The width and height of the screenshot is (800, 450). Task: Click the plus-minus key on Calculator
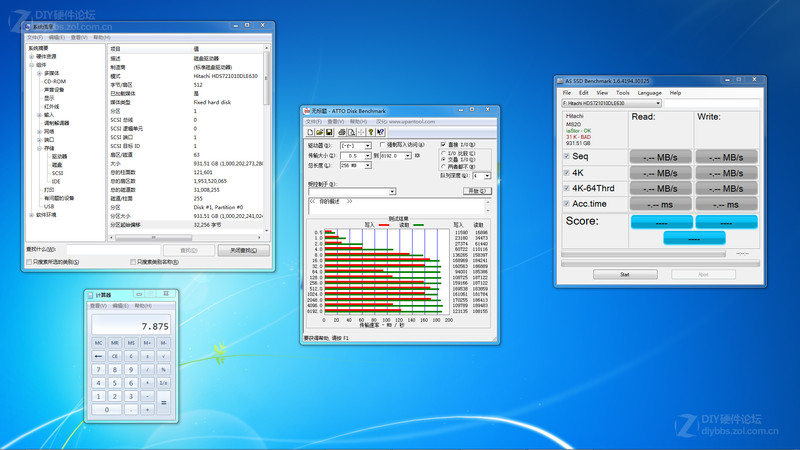[147, 356]
